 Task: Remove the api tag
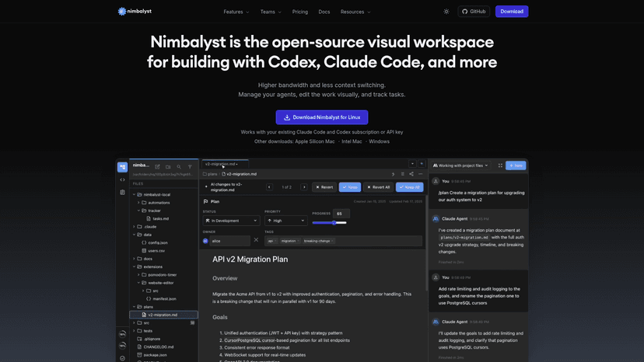pyautogui.click(x=275, y=241)
